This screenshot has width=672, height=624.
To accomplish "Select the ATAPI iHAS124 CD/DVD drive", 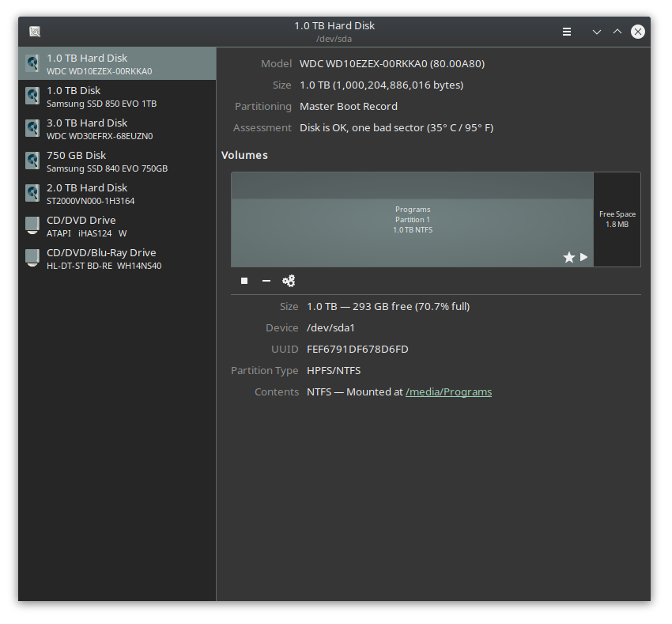I will [117, 226].
